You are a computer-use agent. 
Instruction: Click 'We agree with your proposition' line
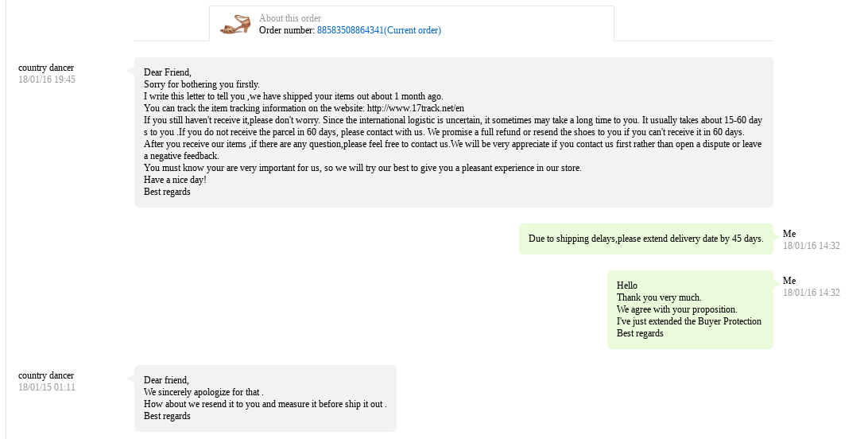click(x=676, y=309)
